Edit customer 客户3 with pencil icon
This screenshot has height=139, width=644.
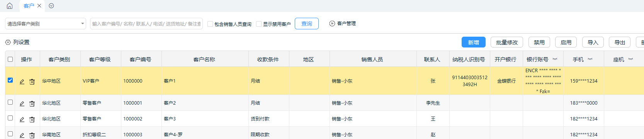(22, 119)
